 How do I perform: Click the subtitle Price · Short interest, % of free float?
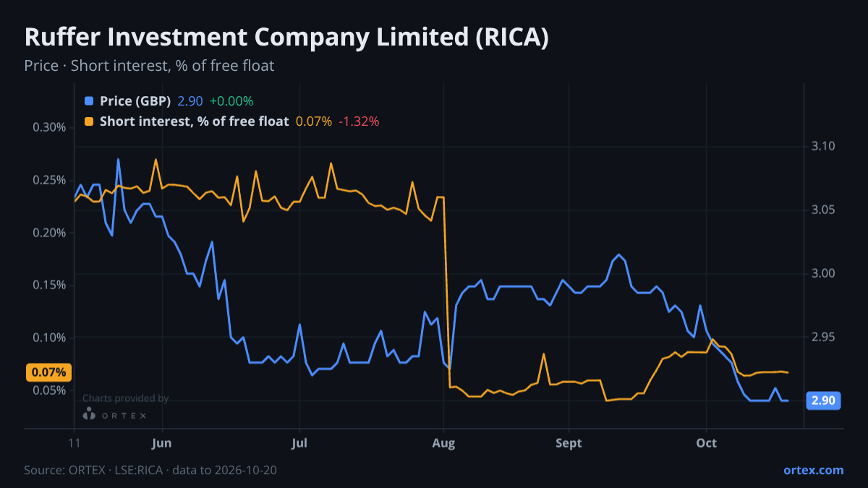[149, 66]
